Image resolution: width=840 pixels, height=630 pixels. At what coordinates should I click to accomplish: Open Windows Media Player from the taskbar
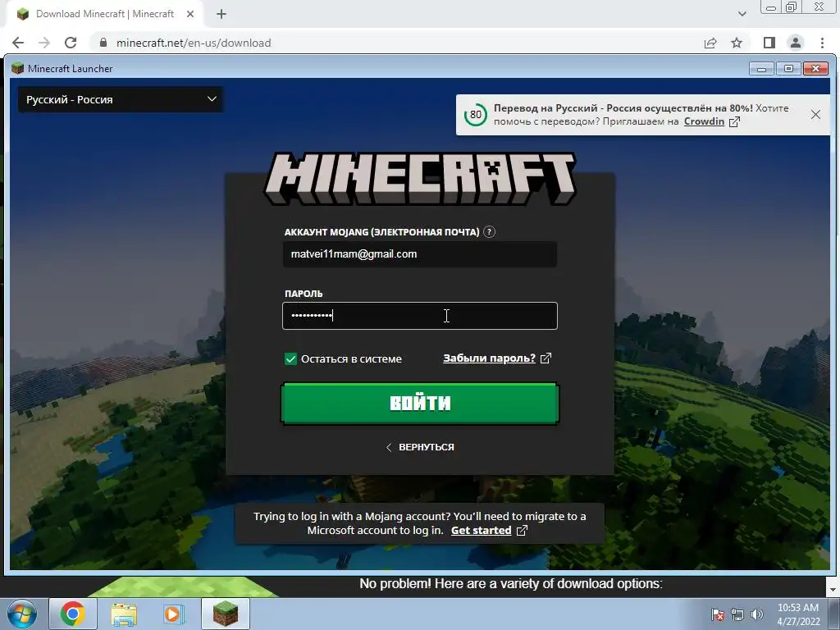tap(173, 614)
